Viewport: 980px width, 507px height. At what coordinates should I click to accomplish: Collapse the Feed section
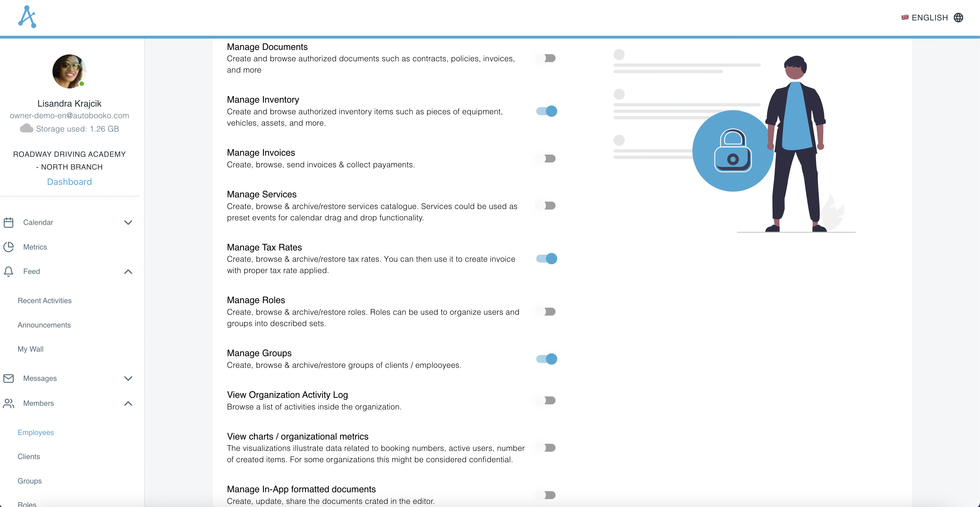tap(128, 272)
